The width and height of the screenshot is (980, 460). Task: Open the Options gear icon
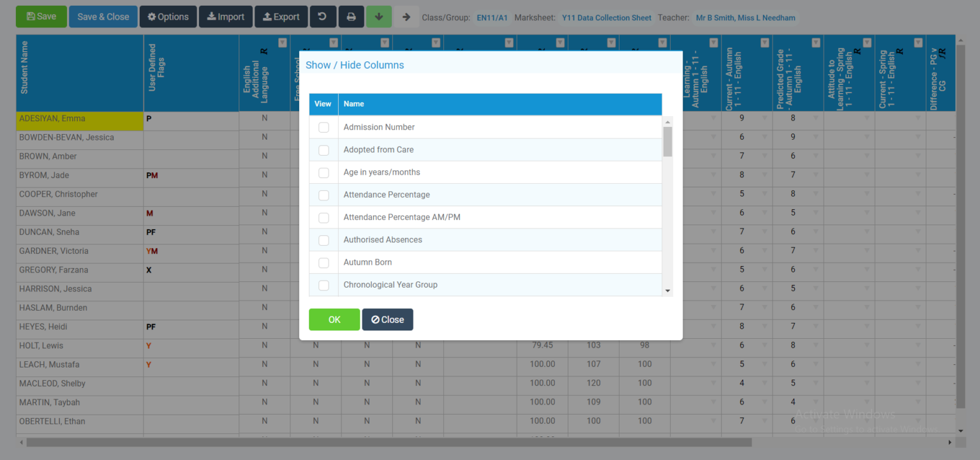click(x=152, y=17)
